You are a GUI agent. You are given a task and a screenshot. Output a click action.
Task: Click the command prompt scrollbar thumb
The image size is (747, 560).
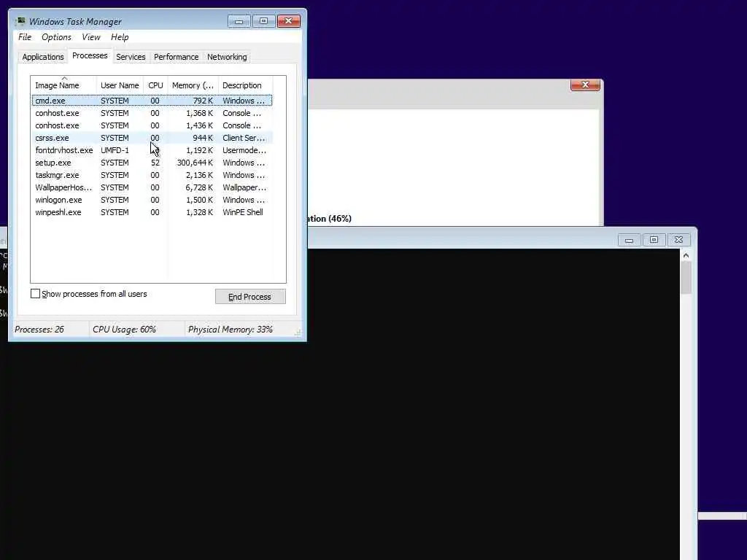tap(686, 278)
